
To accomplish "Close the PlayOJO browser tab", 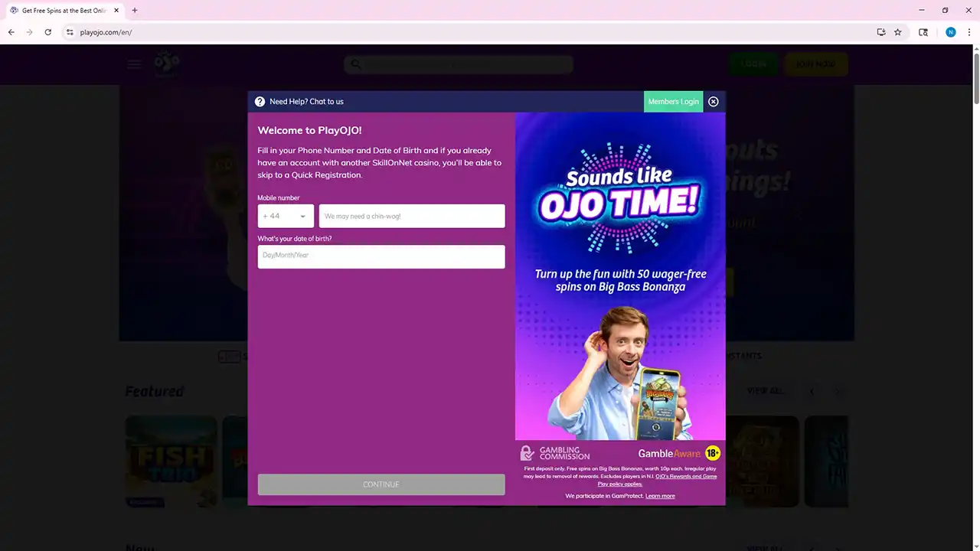I will [116, 11].
